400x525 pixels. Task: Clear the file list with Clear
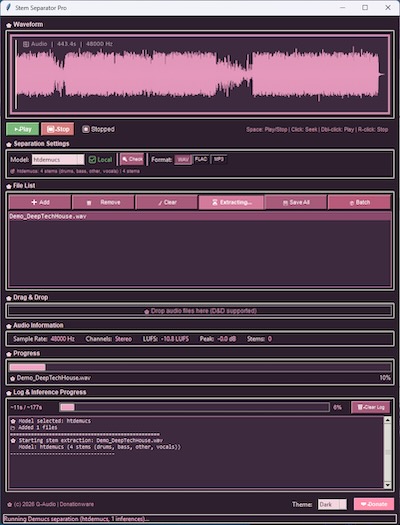(167, 202)
